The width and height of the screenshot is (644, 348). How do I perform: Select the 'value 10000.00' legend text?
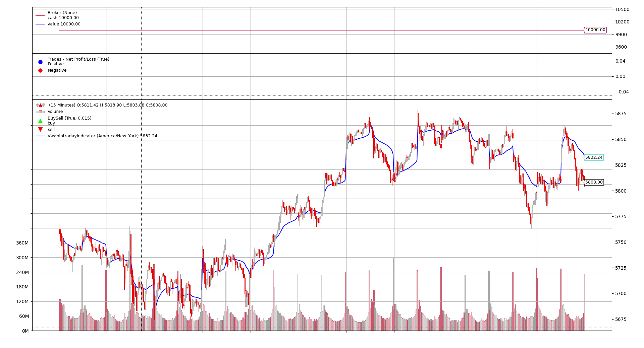click(64, 24)
